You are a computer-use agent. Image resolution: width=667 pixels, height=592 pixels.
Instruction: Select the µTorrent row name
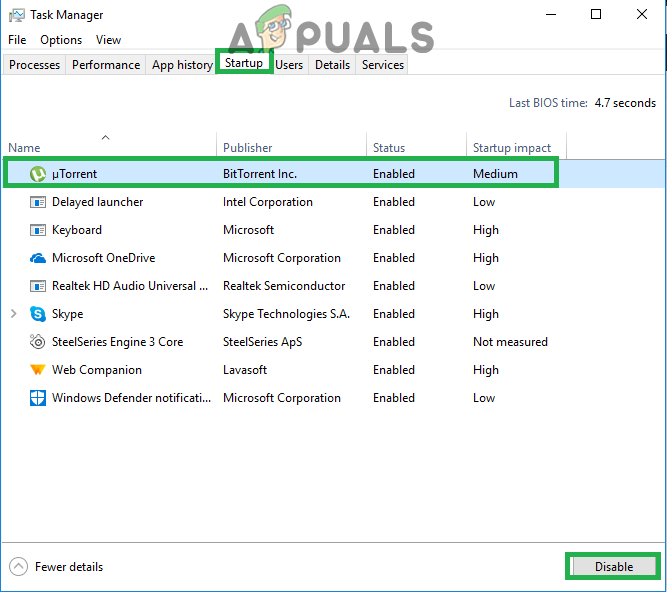click(x=74, y=174)
